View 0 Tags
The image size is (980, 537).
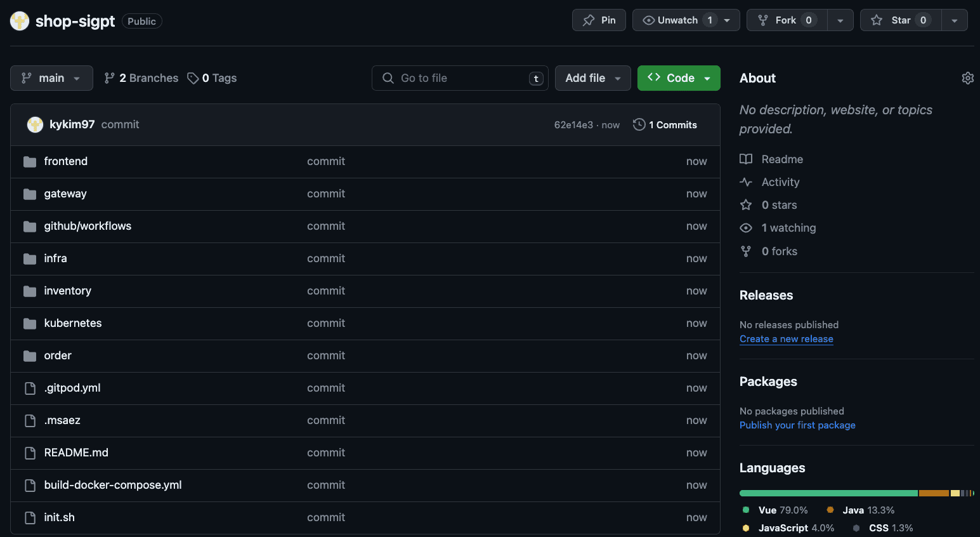click(212, 78)
